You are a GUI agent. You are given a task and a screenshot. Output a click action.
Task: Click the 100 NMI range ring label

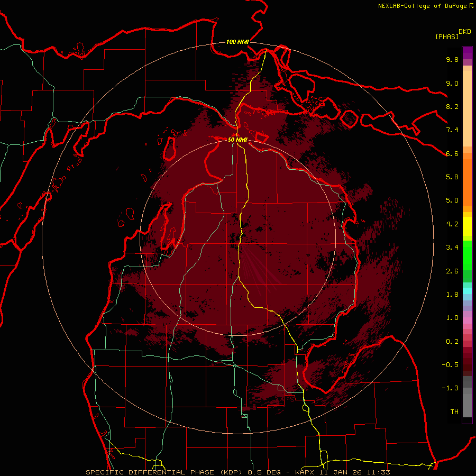pyautogui.click(x=237, y=42)
